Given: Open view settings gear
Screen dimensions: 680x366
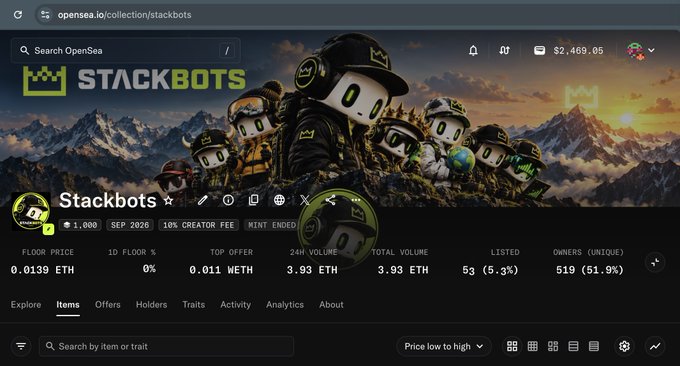Looking at the screenshot, I should [624, 346].
